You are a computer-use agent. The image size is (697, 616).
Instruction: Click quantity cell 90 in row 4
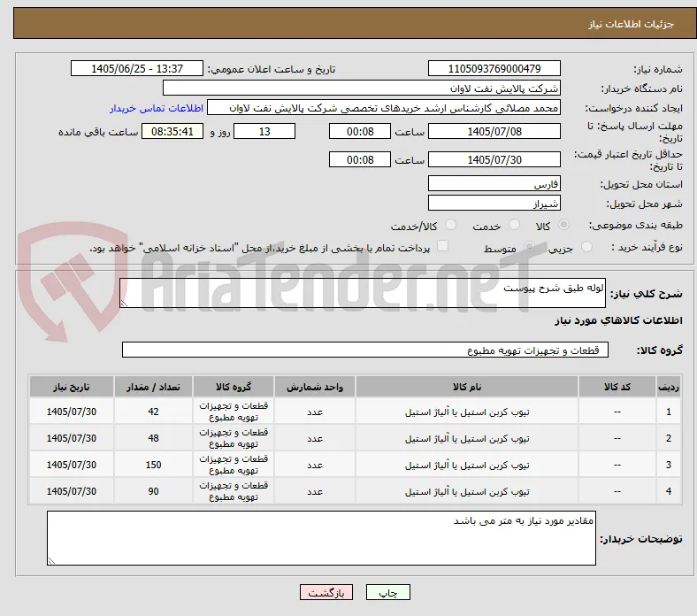(x=153, y=491)
